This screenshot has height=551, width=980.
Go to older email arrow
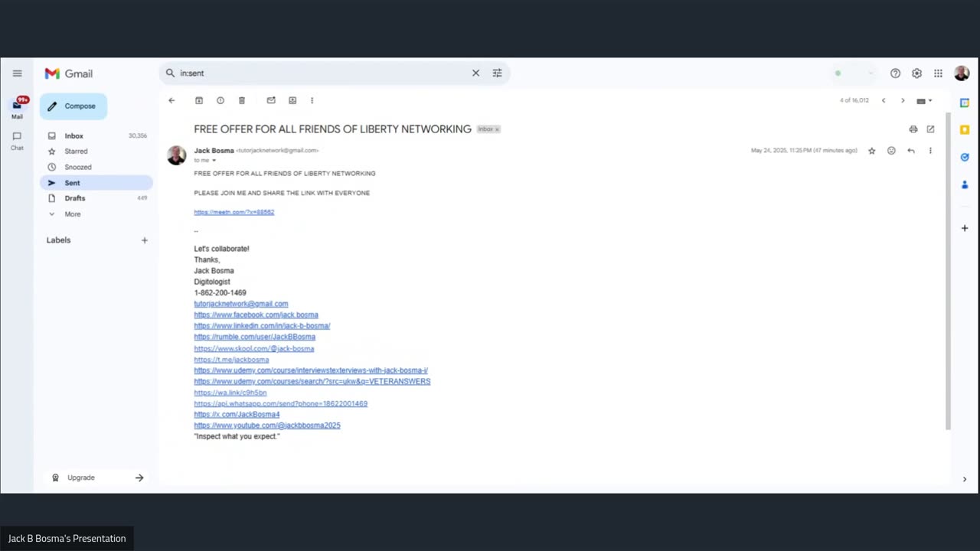tap(903, 100)
